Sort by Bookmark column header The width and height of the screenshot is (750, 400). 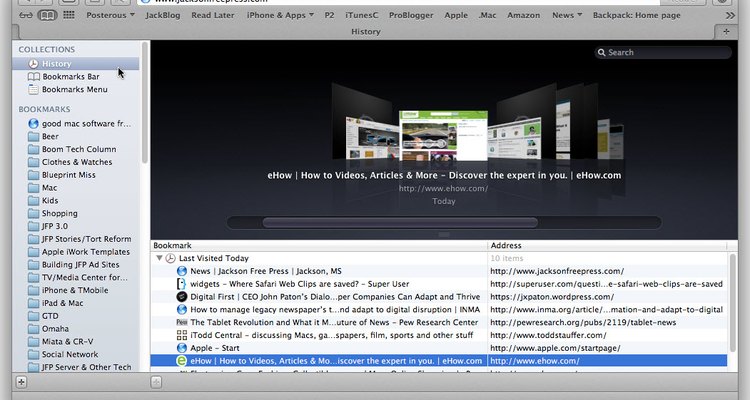(x=319, y=245)
